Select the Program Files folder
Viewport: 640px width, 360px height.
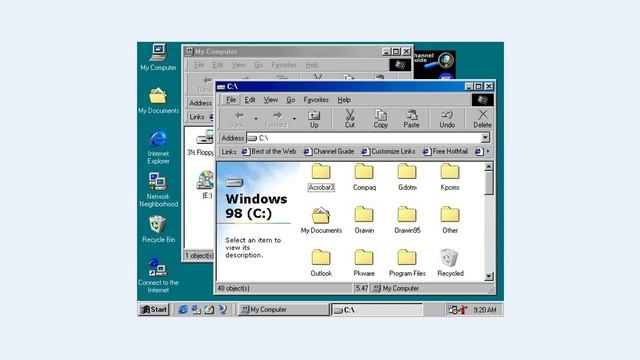407,263
